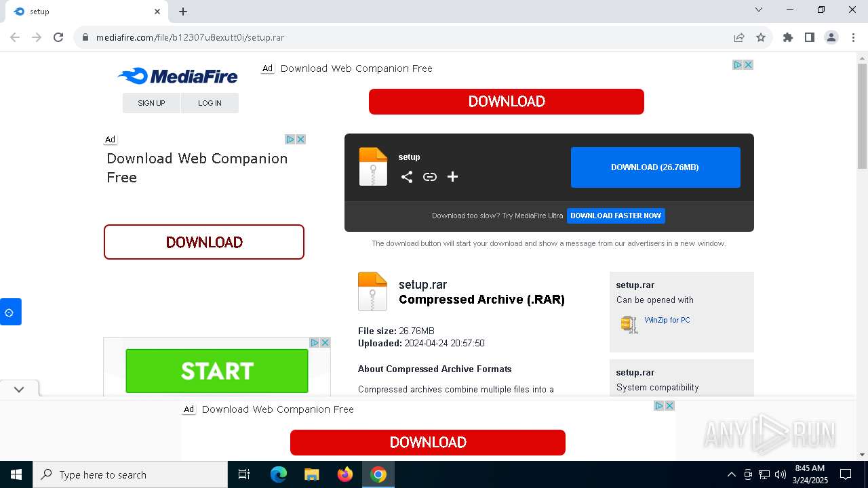Screen dimensions: 868x488
Task: Bookmark this page with star icon
Action: point(761,37)
